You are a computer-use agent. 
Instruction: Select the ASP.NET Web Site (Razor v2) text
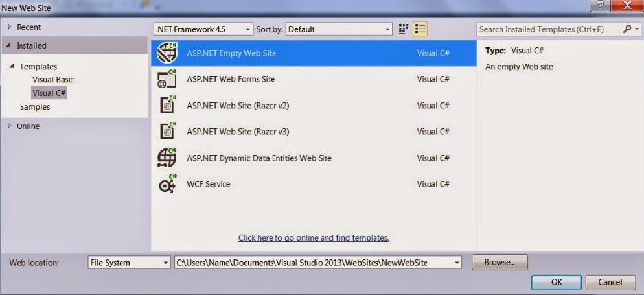point(238,106)
